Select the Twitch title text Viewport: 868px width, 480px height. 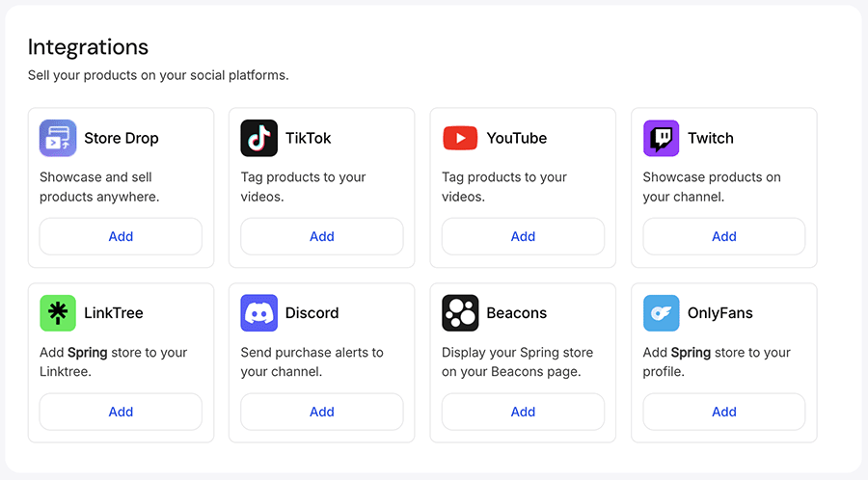pyautogui.click(x=711, y=138)
